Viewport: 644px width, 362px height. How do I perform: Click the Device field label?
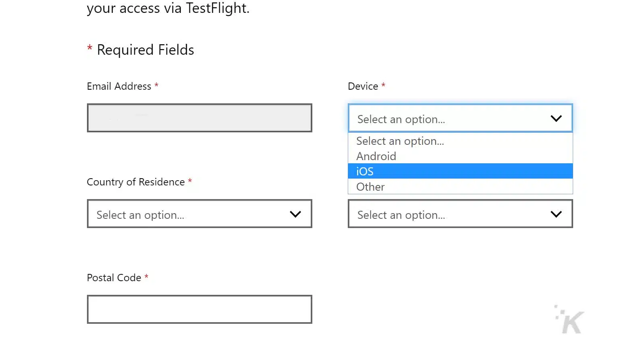click(x=363, y=86)
